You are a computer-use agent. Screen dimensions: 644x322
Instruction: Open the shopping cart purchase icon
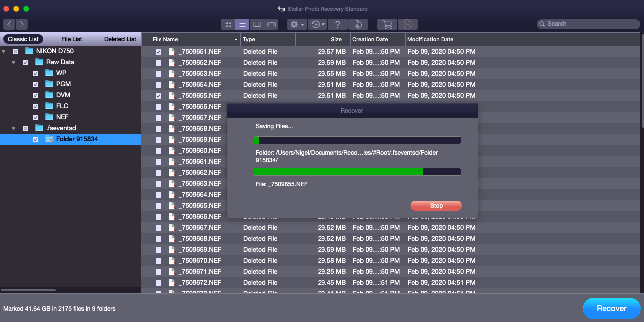(387, 24)
